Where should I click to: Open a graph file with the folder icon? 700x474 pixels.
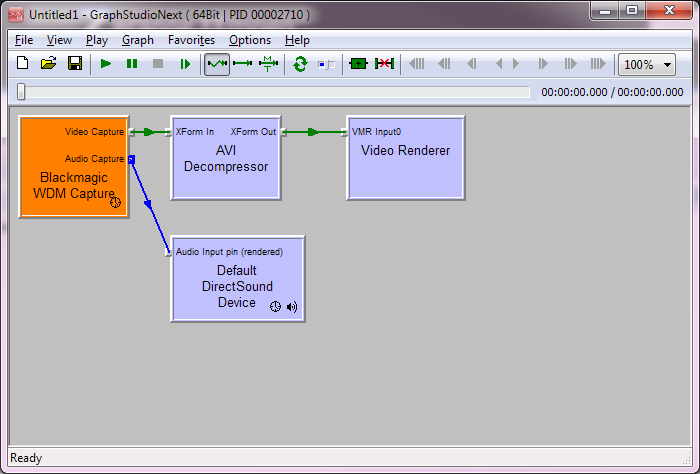click(x=48, y=63)
